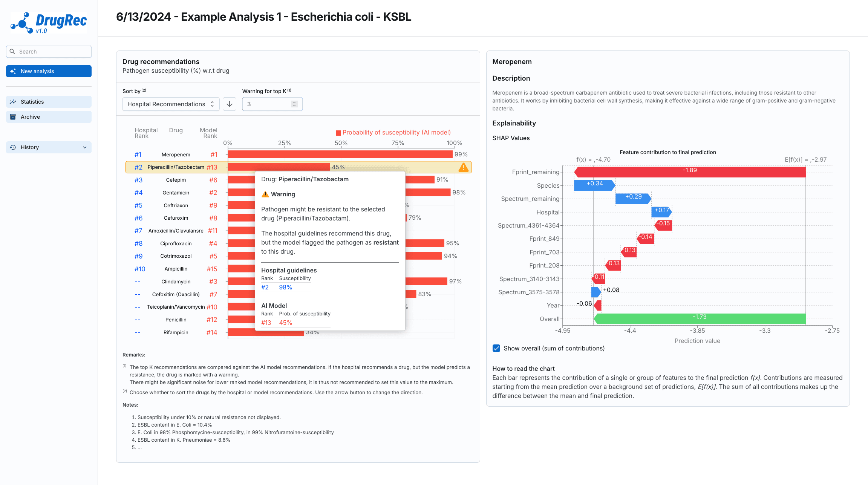This screenshot has height=485, width=868.
Task: Click the green Overall bar in SHAP chart
Action: point(700,319)
